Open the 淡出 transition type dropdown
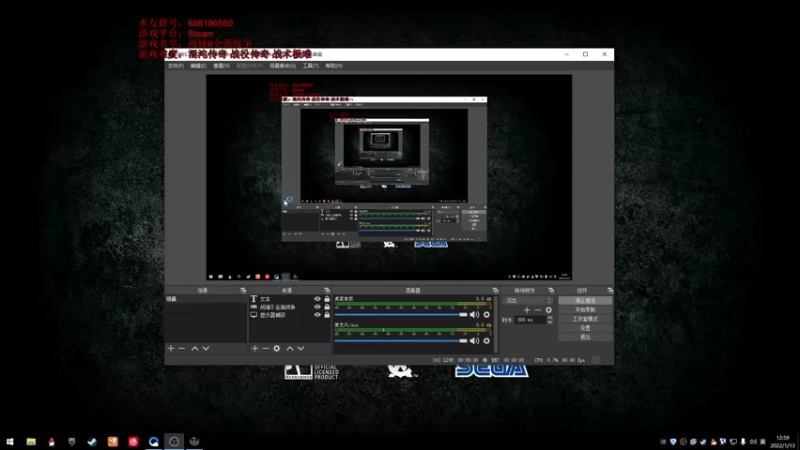 click(x=528, y=301)
